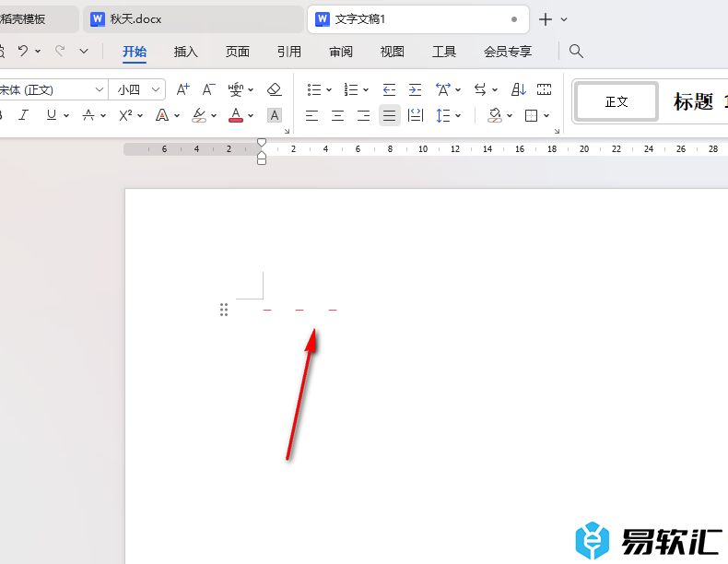Open the line spacing dropdown arrow
The image size is (728, 564).
pos(458,115)
